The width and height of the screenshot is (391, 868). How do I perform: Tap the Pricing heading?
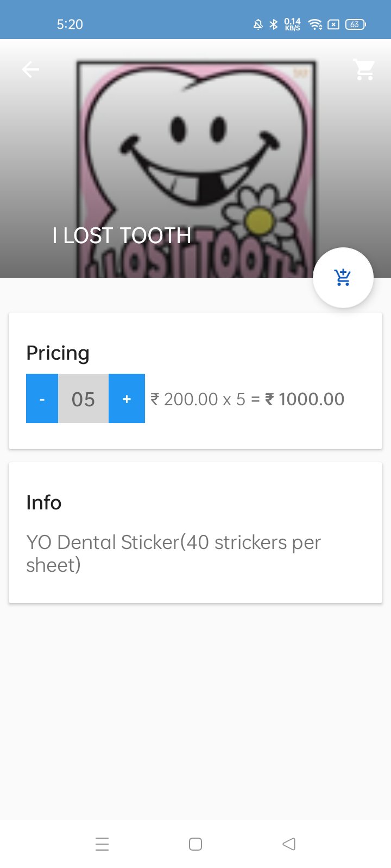[58, 353]
